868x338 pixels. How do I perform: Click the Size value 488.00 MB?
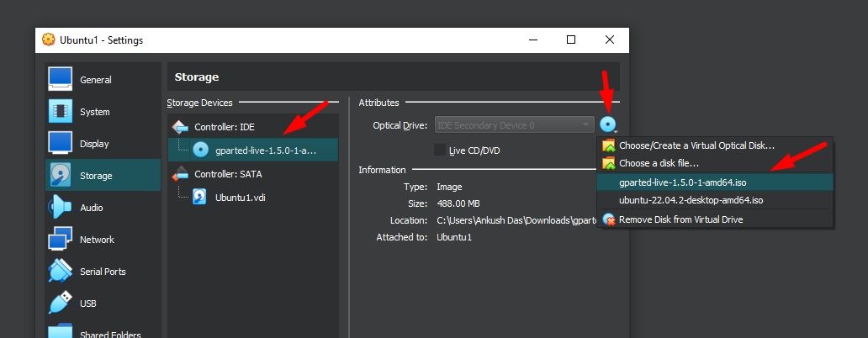point(459,203)
